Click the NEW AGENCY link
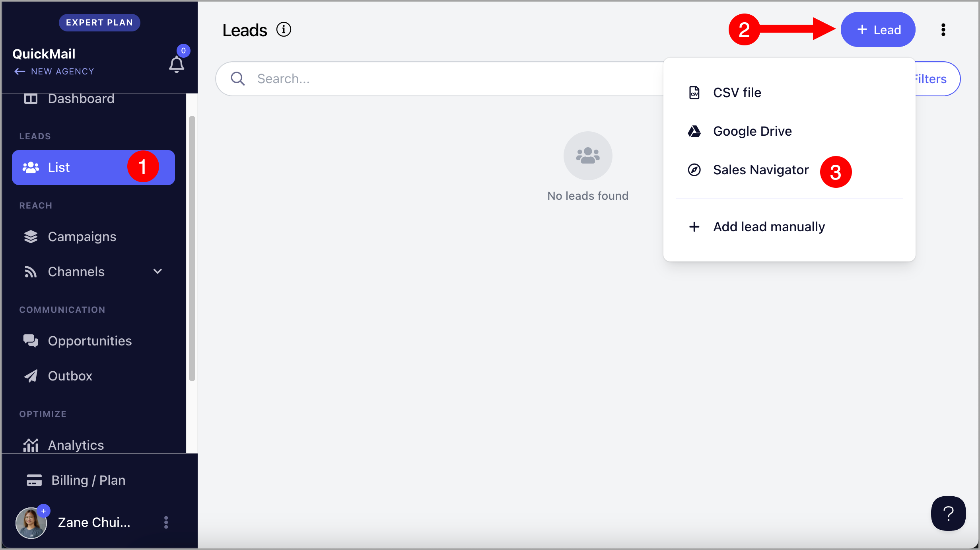 62,72
